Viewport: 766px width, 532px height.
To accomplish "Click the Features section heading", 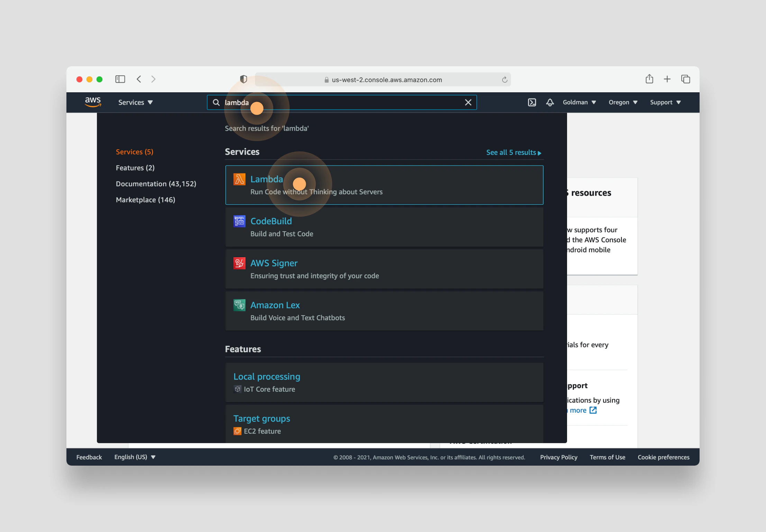I will point(243,349).
